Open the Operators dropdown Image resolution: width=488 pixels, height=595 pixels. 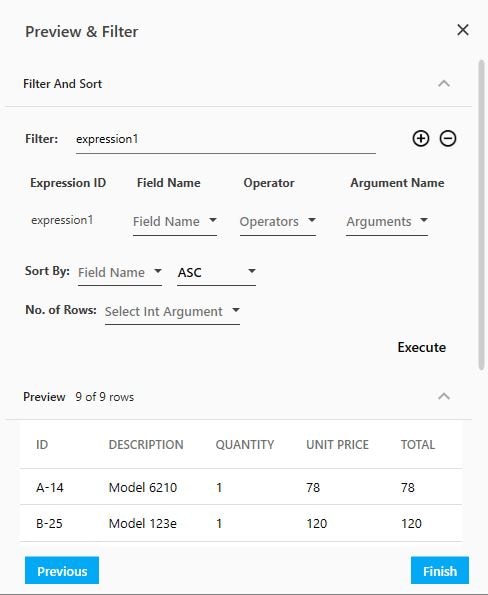click(278, 222)
